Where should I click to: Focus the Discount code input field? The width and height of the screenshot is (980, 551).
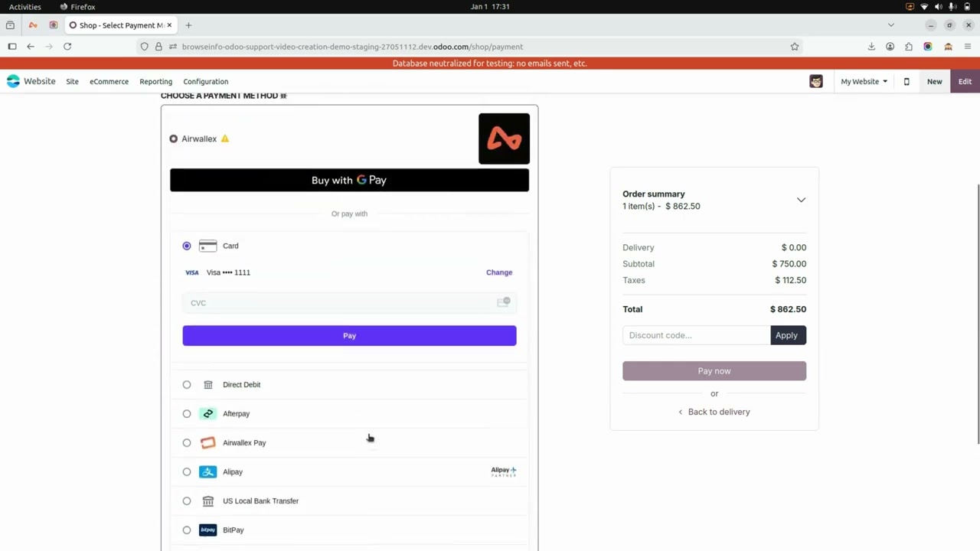coord(696,335)
